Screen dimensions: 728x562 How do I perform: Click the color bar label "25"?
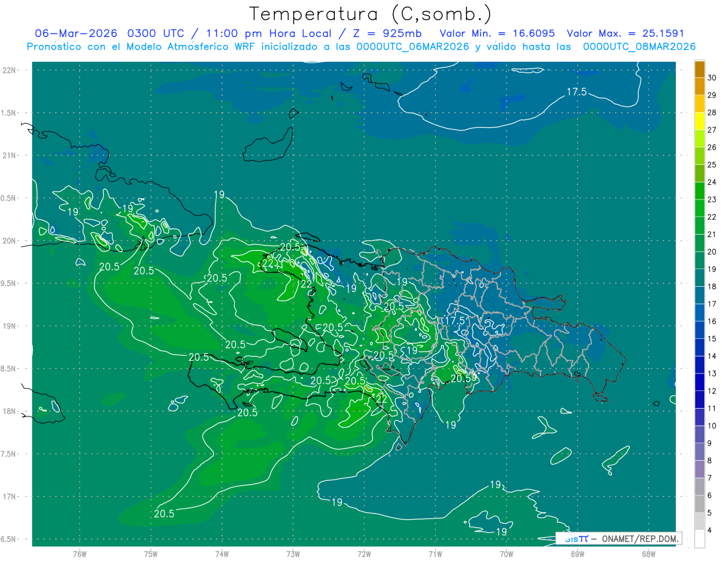712,165
